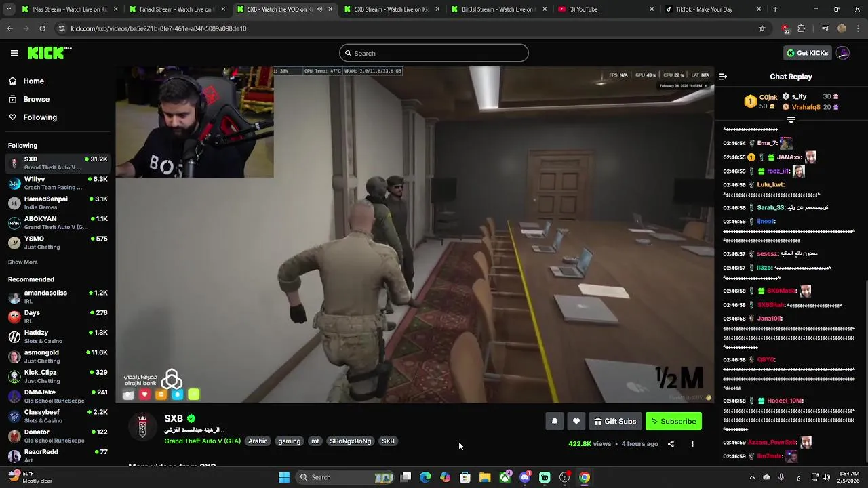This screenshot has height=488, width=868.
Task: Open amandasoliss recommended channel
Action: pos(58,297)
